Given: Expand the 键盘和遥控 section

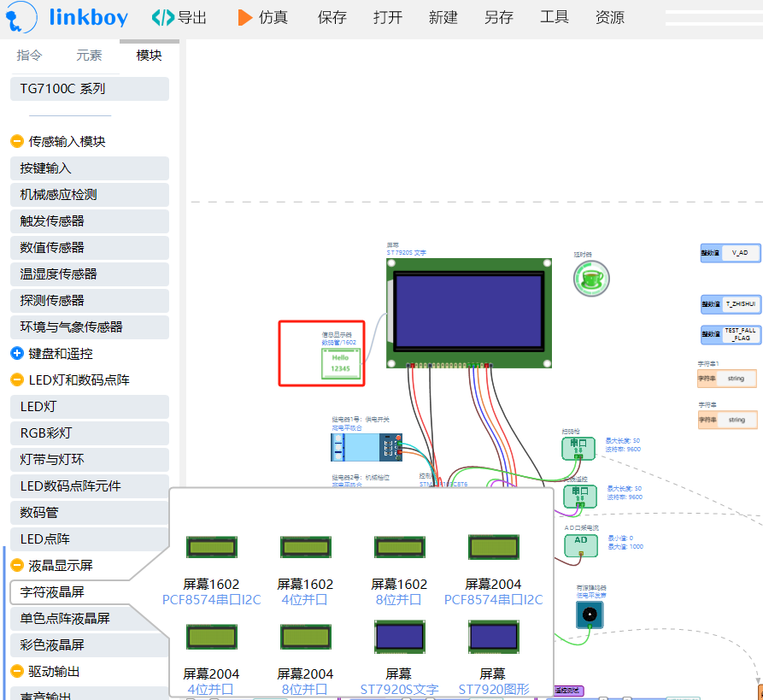Looking at the screenshot, I should [x=16, y=353].
